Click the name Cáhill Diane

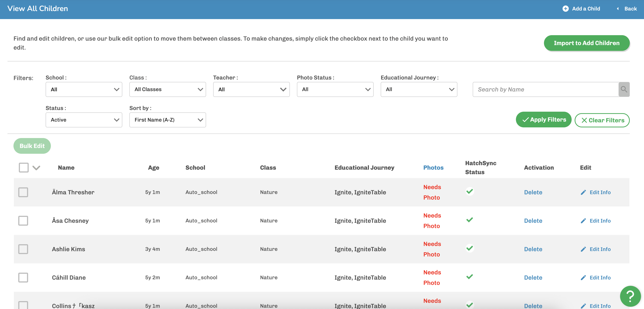pos(69,278)
